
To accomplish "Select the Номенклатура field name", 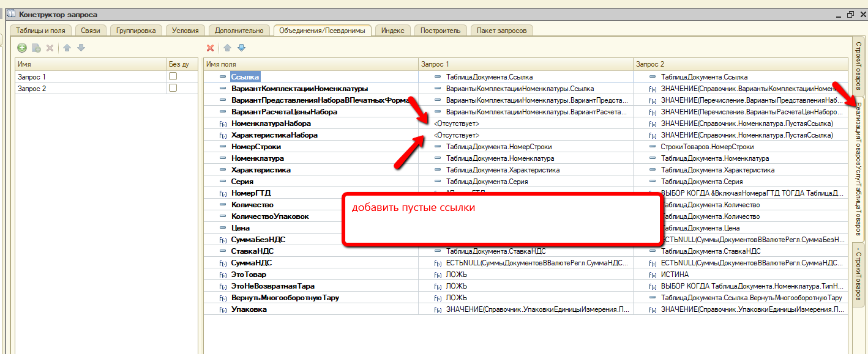I will (257, 158).
